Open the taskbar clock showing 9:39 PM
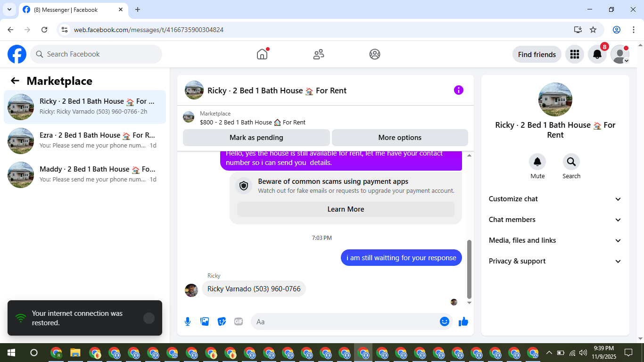This screenshot has width=644, height=362. [x=603, y=353]
